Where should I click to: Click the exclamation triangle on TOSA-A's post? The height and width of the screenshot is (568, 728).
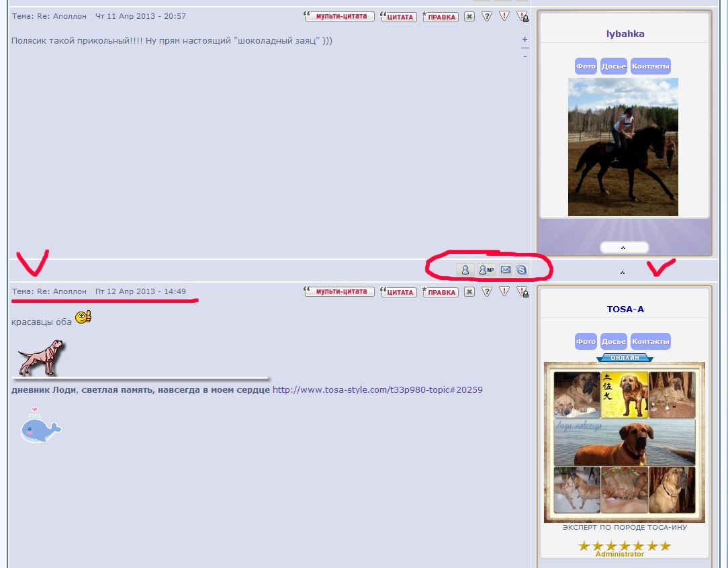pos(504,291)
